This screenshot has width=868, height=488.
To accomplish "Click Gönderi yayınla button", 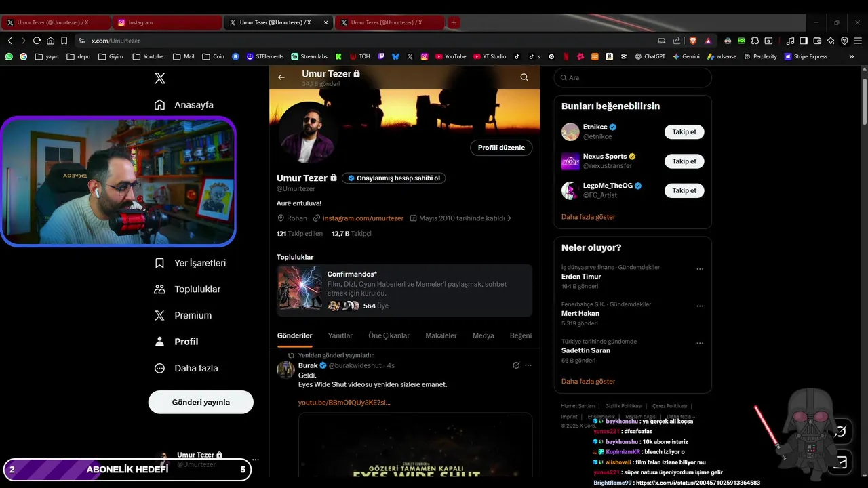I will tap(201, 402).
